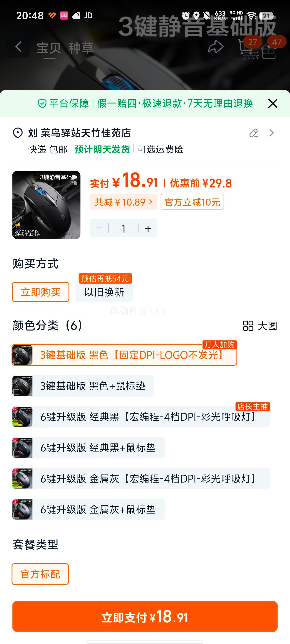Open address details chevron
Screen dimensions: 290x644
click(x=272, y=133)
